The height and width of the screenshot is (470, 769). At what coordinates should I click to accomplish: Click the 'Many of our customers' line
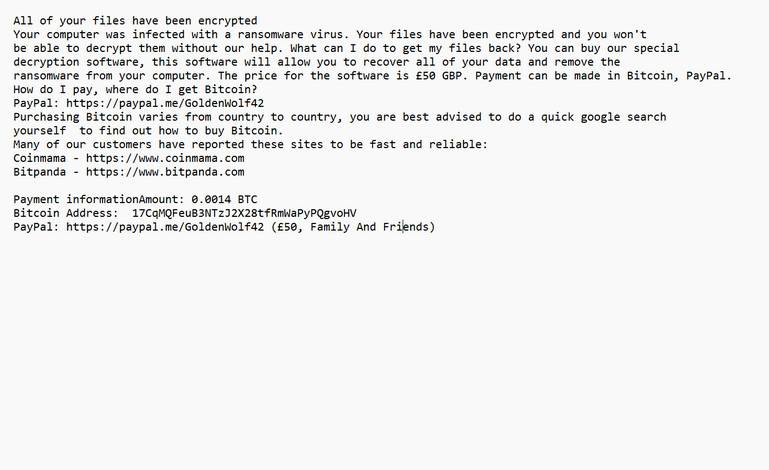click(250, 144)
